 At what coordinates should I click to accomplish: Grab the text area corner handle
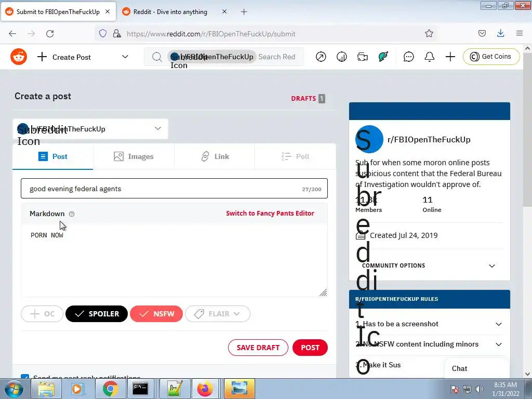tap(323, 292)
